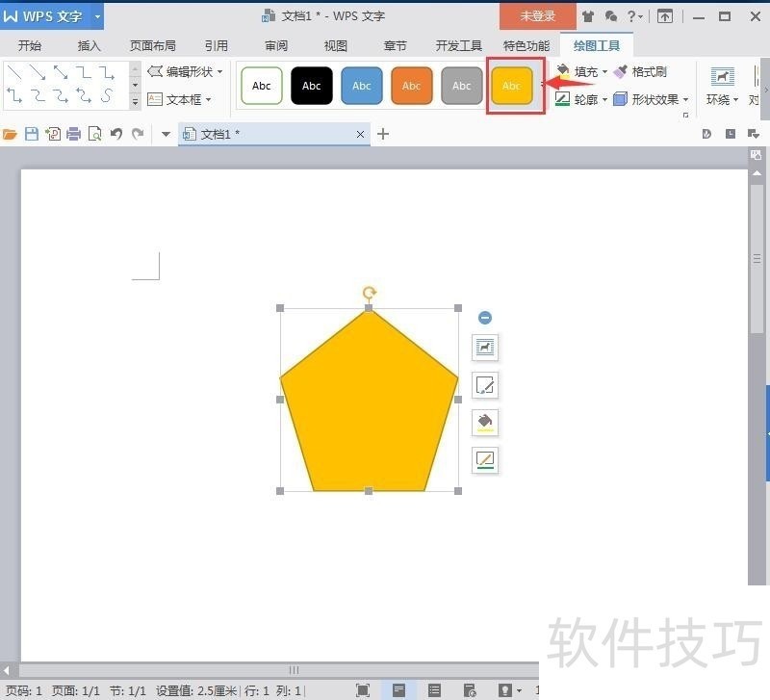770x700 pixels.
Task: Click the WeChat feedback icon in title bar
Action: pos(611,16)
